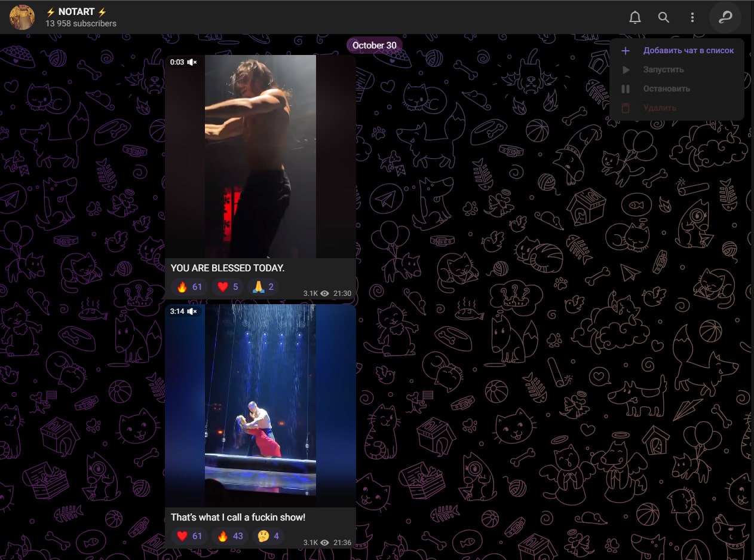Viewport: 754px width, 560px height.
Task: Select "Добавить чат в список" menu item
Action: (677, 51)
